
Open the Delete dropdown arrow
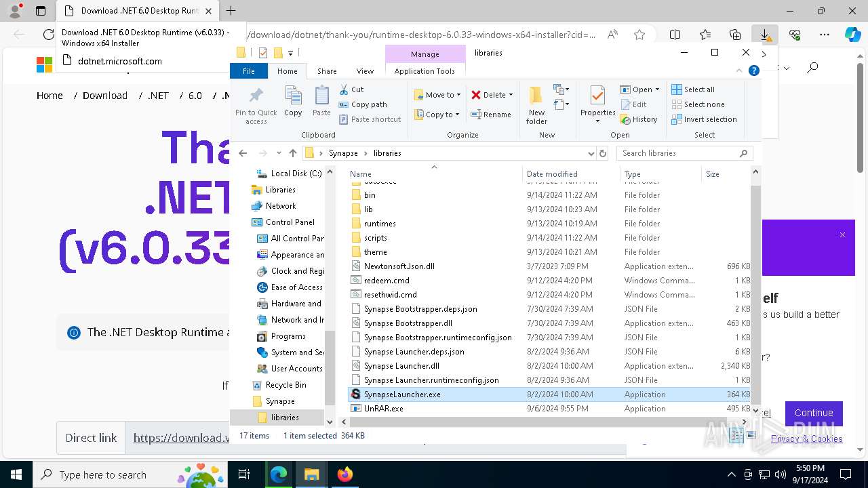tap(511, 95)
